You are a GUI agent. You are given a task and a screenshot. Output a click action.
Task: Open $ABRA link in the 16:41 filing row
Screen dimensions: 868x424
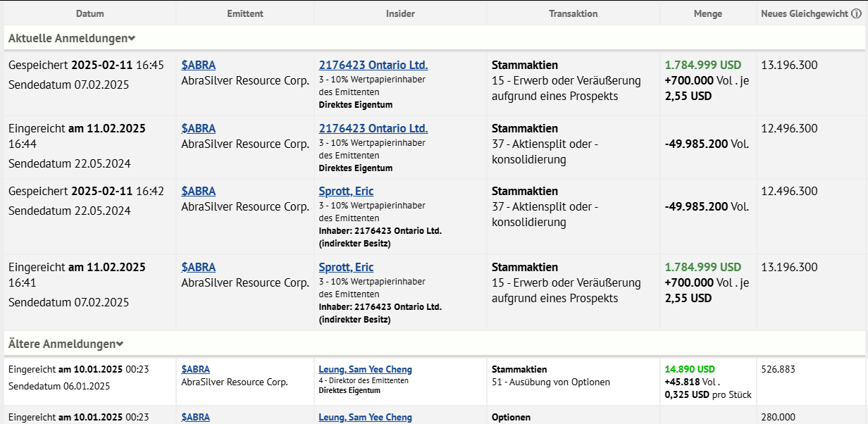199,267
